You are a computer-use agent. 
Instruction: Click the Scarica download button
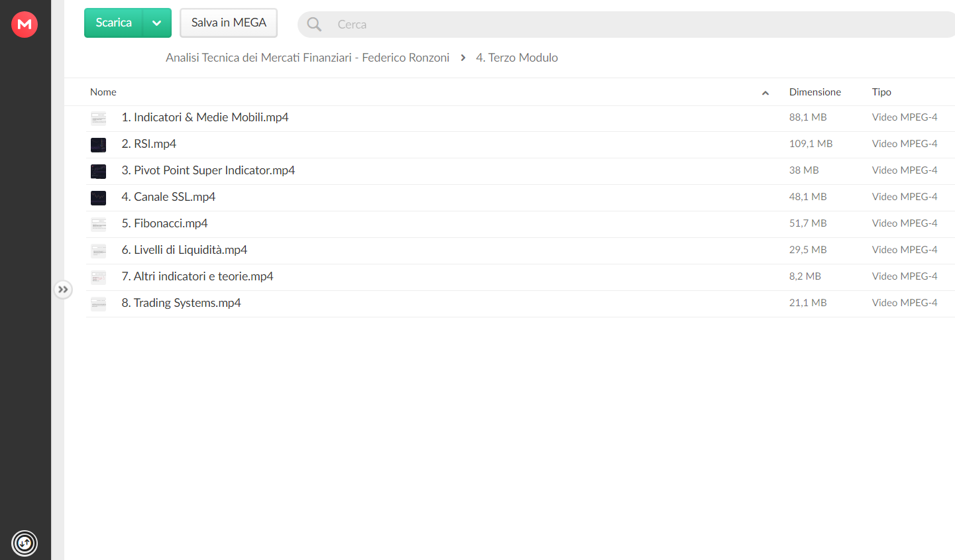pyautogui.click(x=114, y=23)
